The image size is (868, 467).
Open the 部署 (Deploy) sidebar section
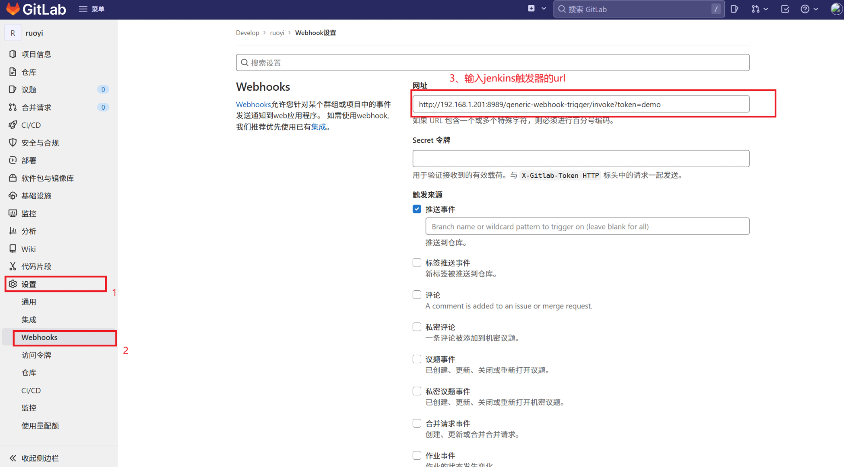(29, 160)
